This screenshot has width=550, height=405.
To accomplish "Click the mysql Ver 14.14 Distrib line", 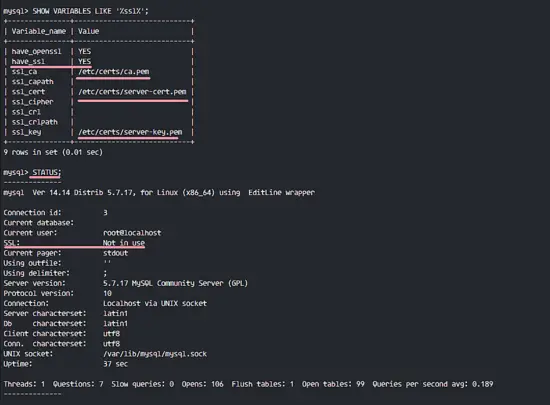I will coord(159,193).
